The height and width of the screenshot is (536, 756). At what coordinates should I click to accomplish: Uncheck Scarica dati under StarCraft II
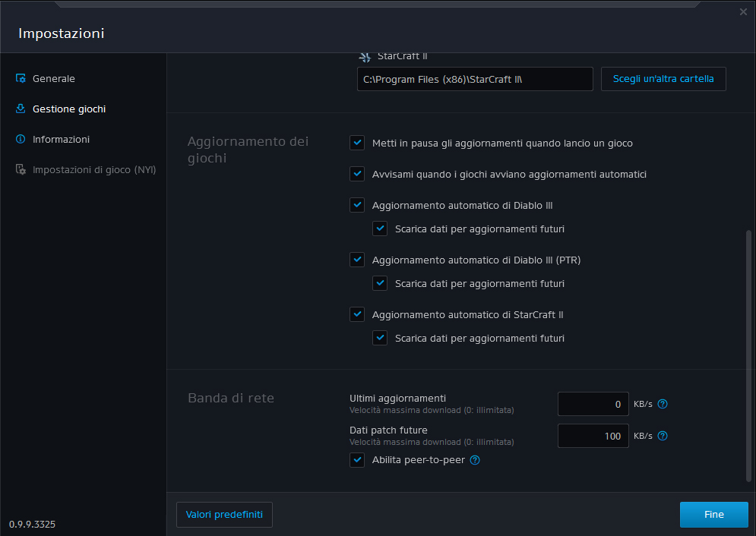(x=380, y=338)
